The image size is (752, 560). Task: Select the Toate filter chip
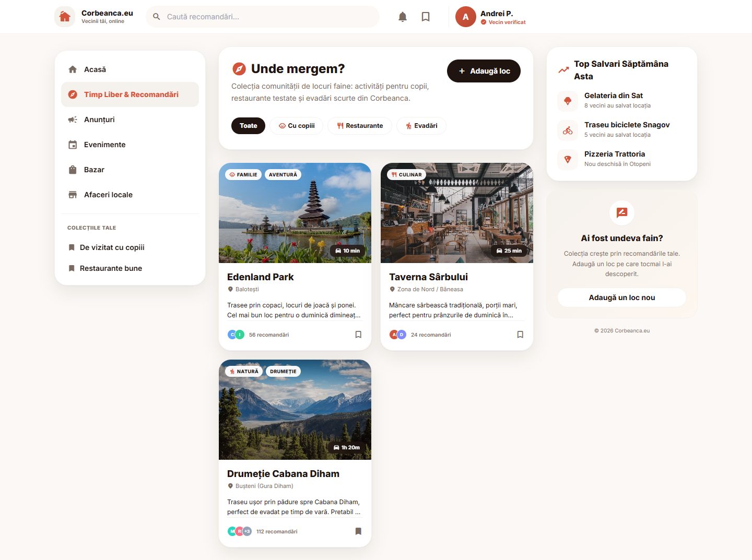click(248, 126)
